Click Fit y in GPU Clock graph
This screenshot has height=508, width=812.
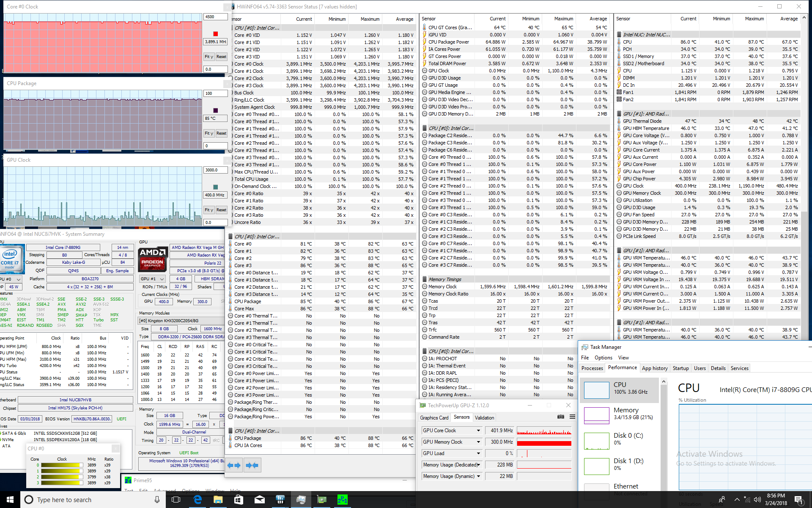pyautogui.click(x=208, y=210)
